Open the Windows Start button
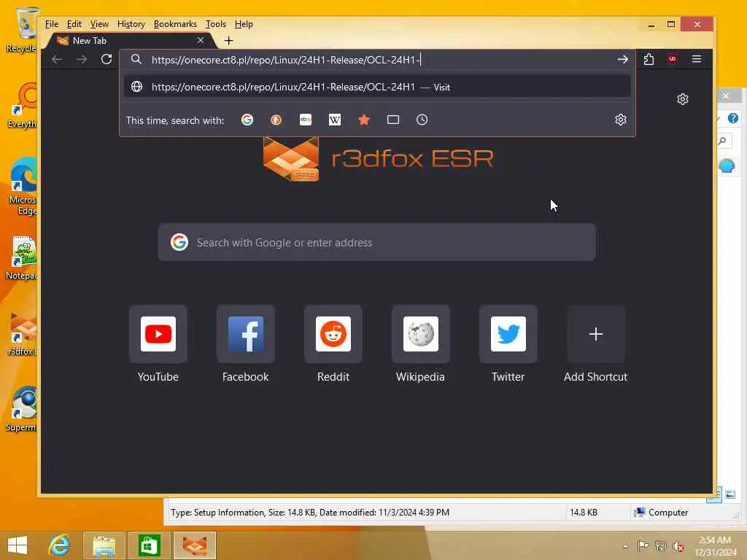The height and width of the screenshot is (560, 747). point(18,545)
